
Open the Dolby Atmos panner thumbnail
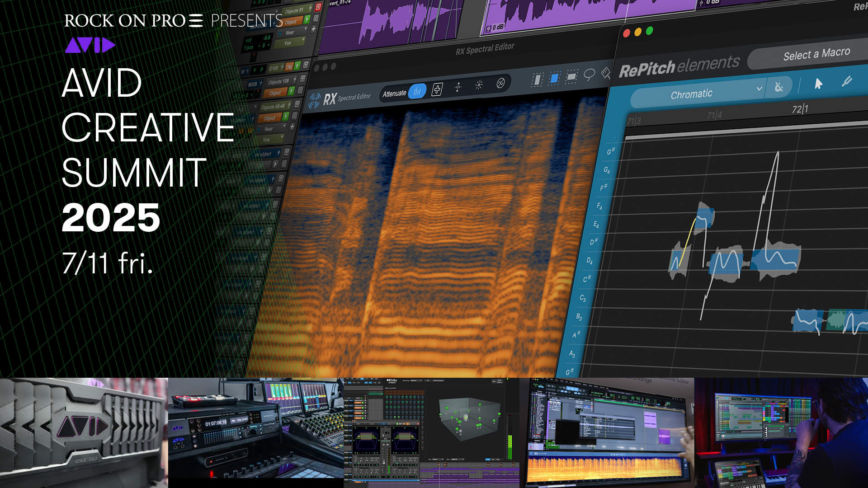pos(431,433)
